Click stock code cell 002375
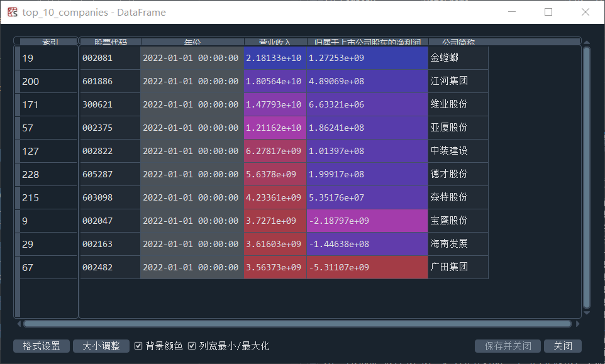605x364 pixels. pyautogui.click(x=110, y=128)
